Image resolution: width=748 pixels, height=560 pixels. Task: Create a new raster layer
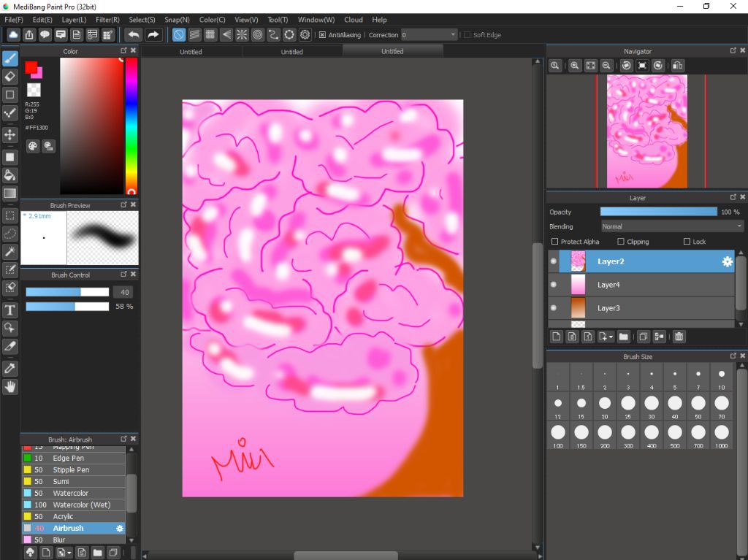pos(556,337)
